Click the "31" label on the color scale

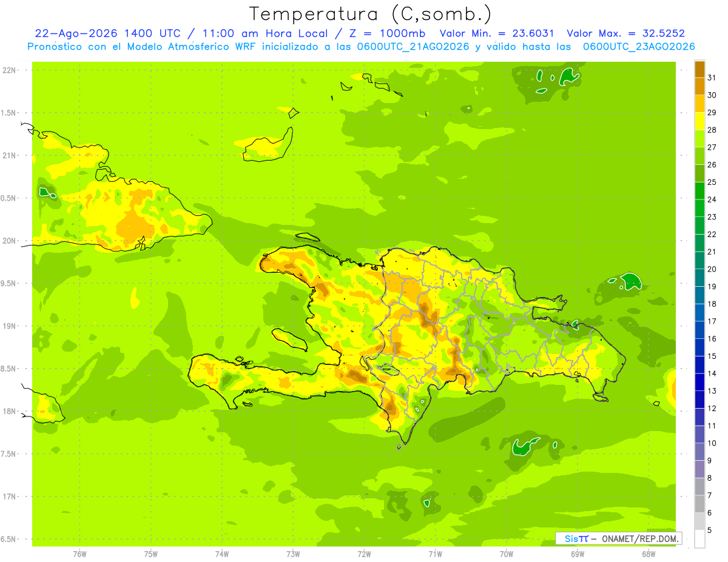[712, 78]
